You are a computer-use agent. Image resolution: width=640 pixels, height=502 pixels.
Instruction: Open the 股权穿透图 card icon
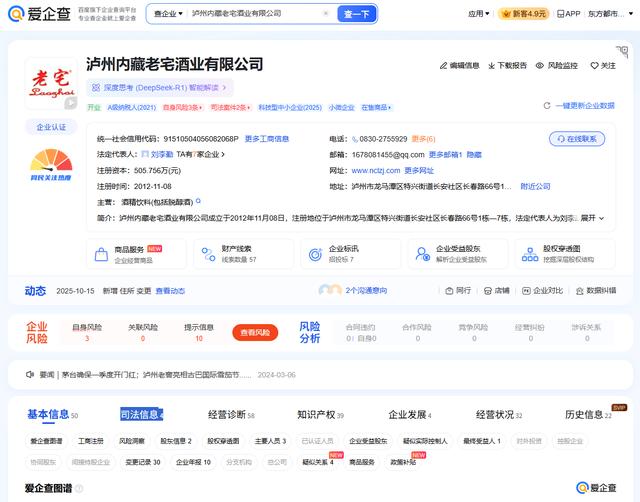point(530,253)
